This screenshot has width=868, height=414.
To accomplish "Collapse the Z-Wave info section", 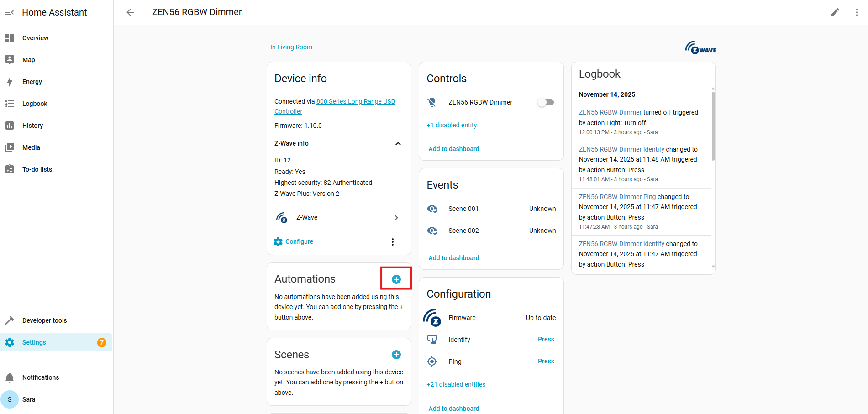I will point(398,143).
